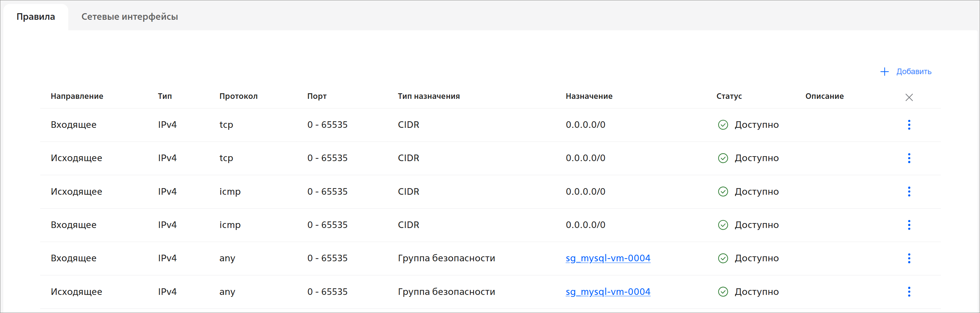Click the X icon in table header
The height and width of the screenshot is (313, 980).
click(x=909, y=98)
